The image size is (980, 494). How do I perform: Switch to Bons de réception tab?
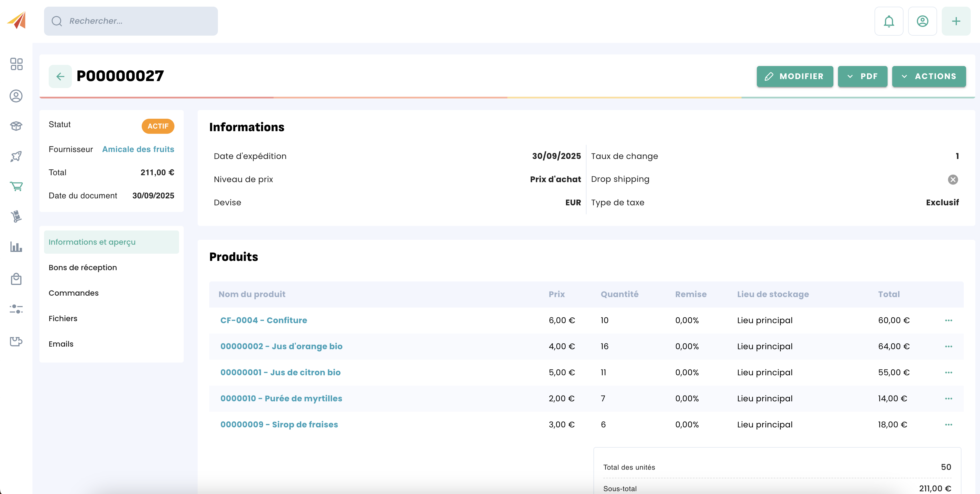click(83, 268)
